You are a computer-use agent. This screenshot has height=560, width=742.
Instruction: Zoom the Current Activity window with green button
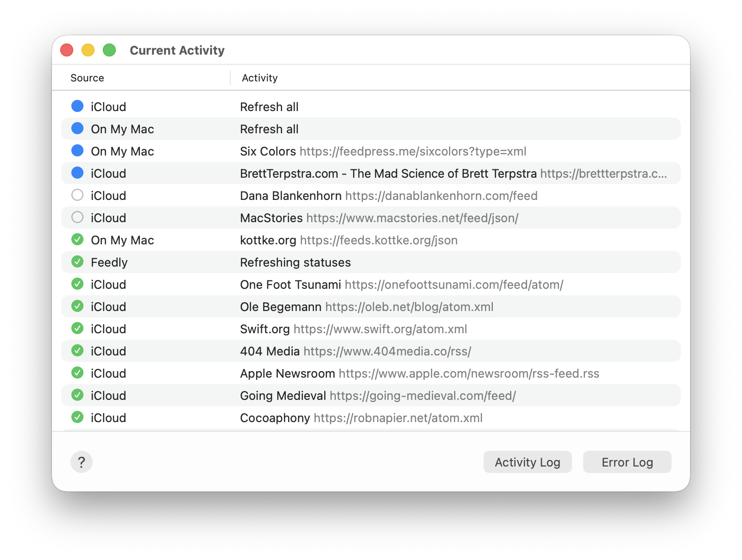109,50
